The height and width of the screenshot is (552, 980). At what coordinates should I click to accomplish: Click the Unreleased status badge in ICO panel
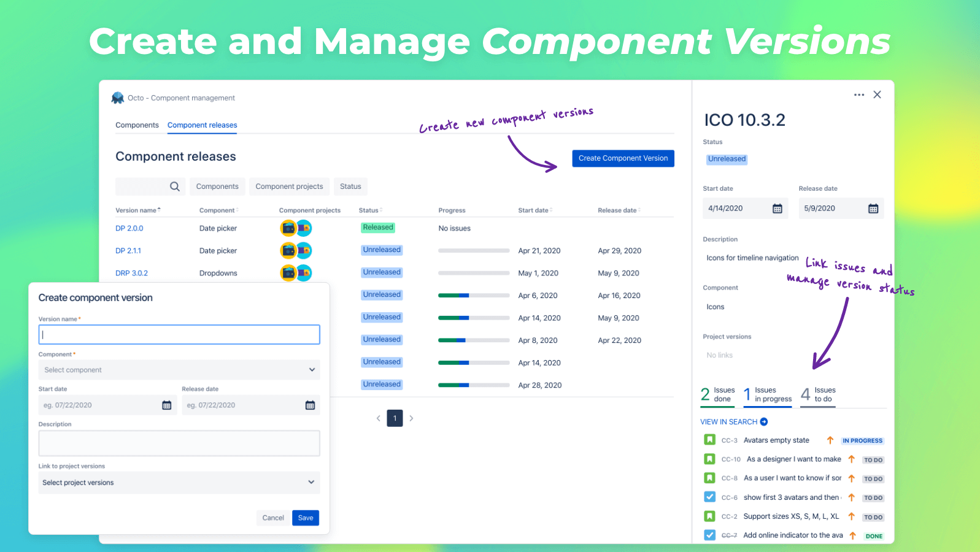click(x=727, y=159)
